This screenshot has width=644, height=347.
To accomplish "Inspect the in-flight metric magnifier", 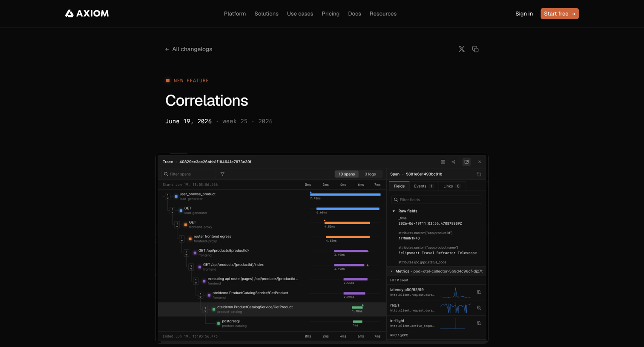I will [x=479, y=324].
